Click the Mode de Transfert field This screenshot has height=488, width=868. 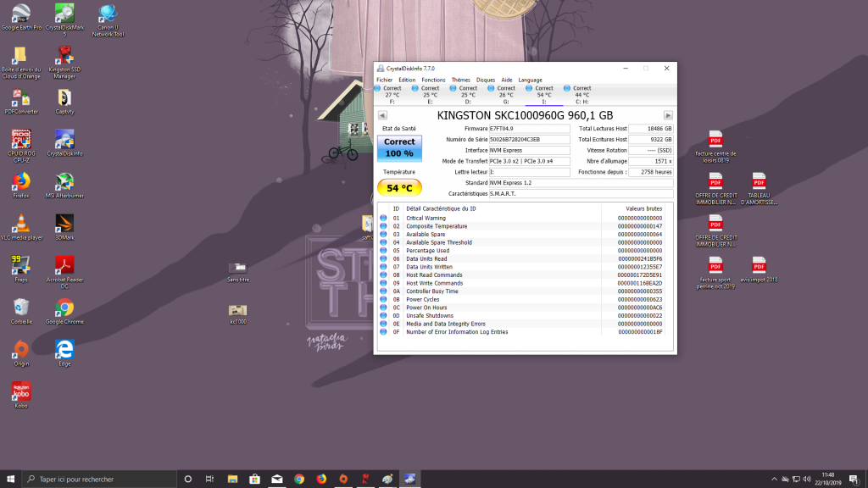coord(529,161)
